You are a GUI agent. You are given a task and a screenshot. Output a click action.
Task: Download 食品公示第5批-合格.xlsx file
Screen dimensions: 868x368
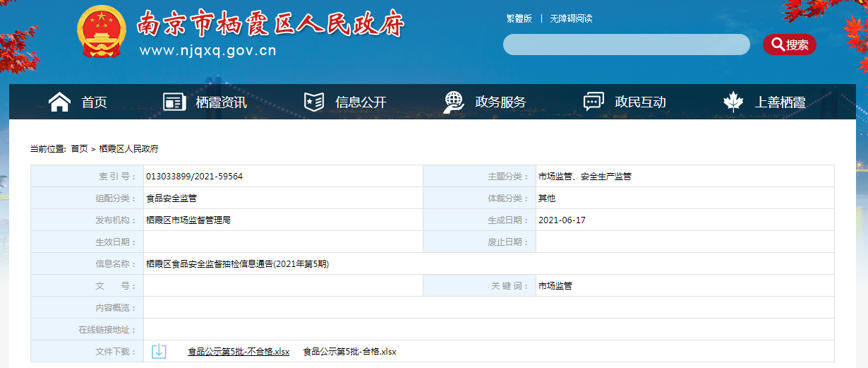click(x=349, y=352)
